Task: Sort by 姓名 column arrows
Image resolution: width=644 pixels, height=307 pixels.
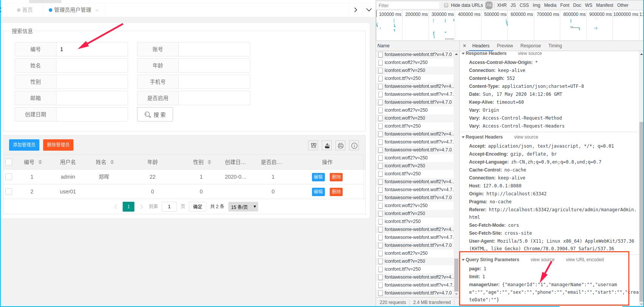Action: (112, 162)
